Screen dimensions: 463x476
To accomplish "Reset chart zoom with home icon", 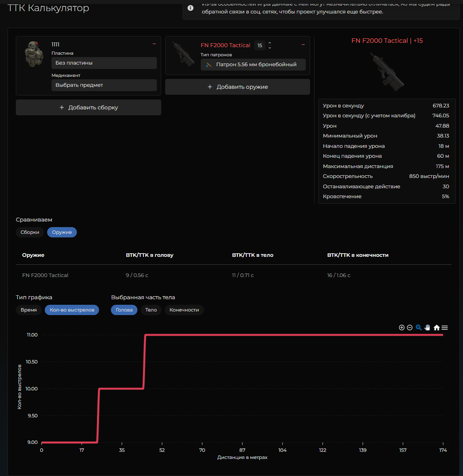I will 436,327.
